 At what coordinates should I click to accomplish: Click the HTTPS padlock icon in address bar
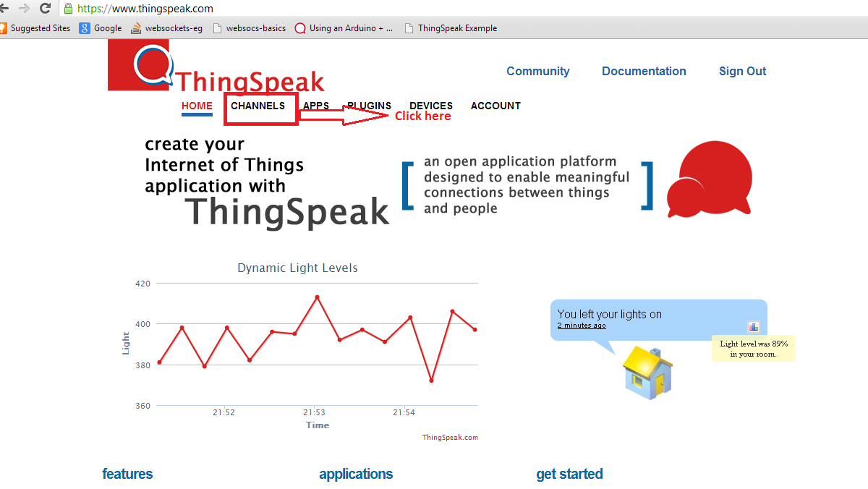click(68, 8)
